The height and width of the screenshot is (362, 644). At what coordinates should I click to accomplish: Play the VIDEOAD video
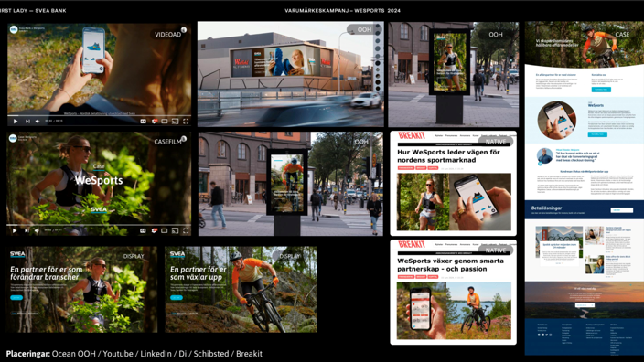point(16,121)
